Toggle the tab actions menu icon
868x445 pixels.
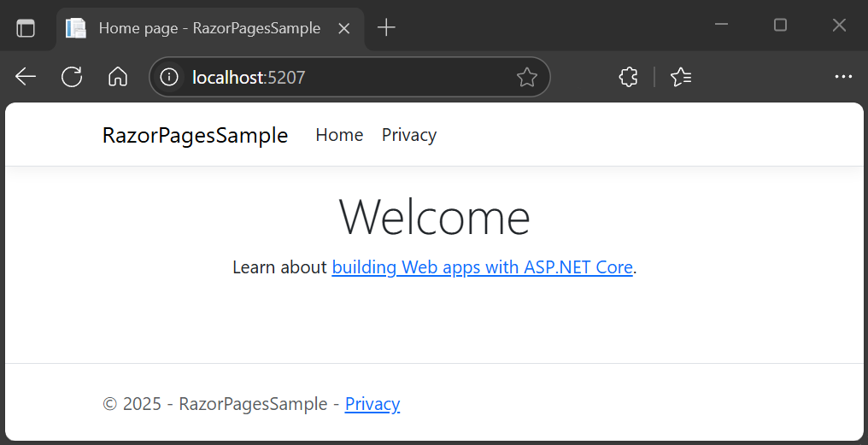26,28
